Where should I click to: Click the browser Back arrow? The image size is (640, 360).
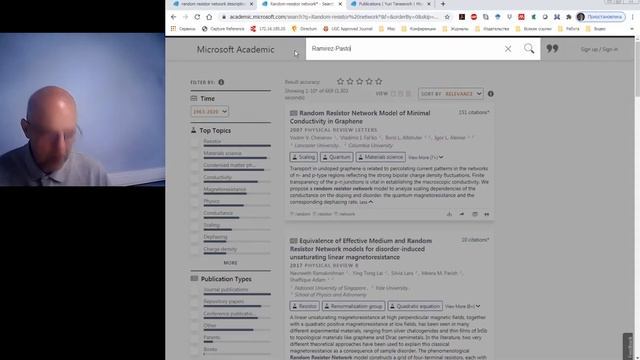click(173, 17)
